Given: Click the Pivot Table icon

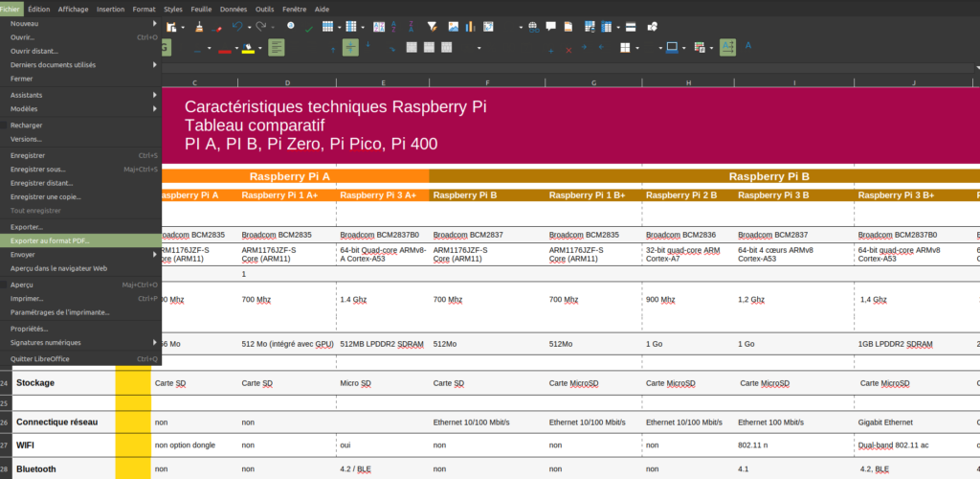Looking at the screenshot, I should (488, 27).
